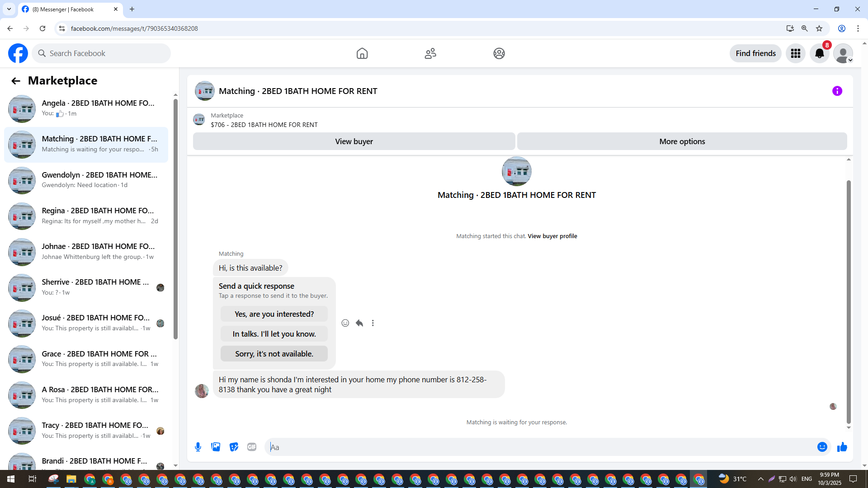Show hidden system tray icons

pos(761,479)
